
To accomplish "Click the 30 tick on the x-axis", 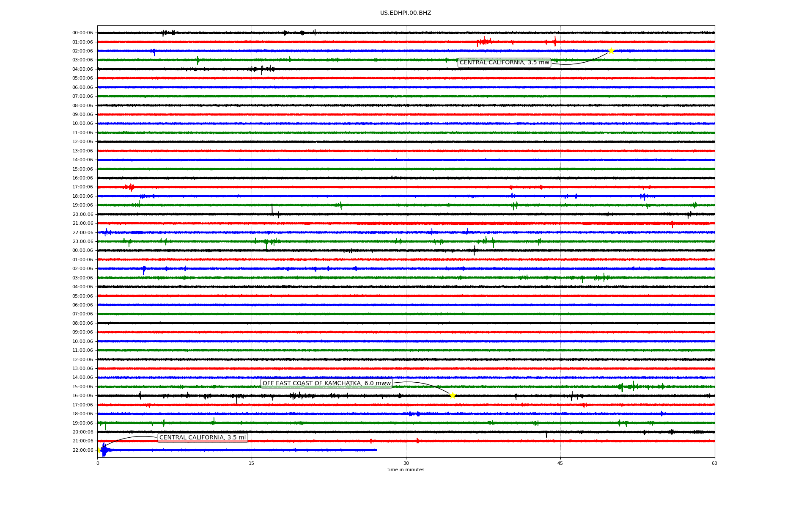I will (x=406, y=463).
